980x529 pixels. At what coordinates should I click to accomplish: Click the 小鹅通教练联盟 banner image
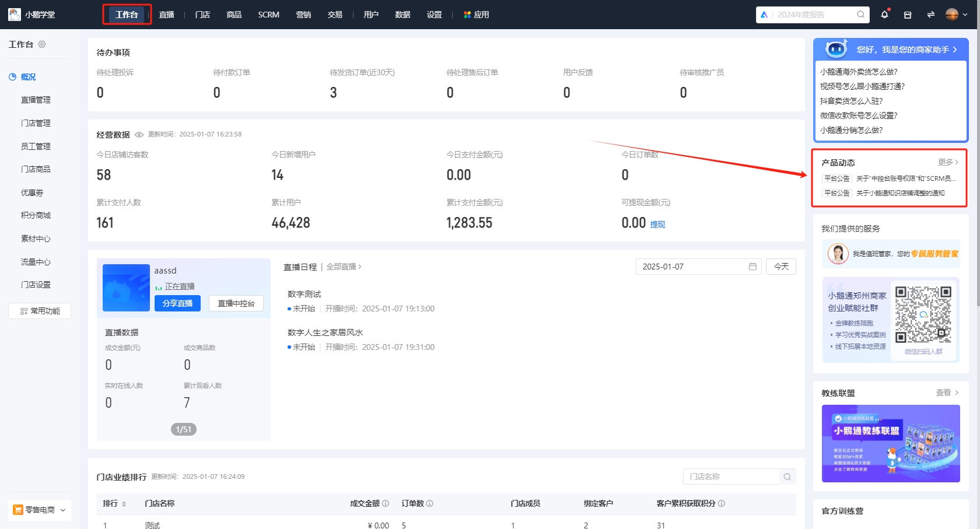pos(890,443)
